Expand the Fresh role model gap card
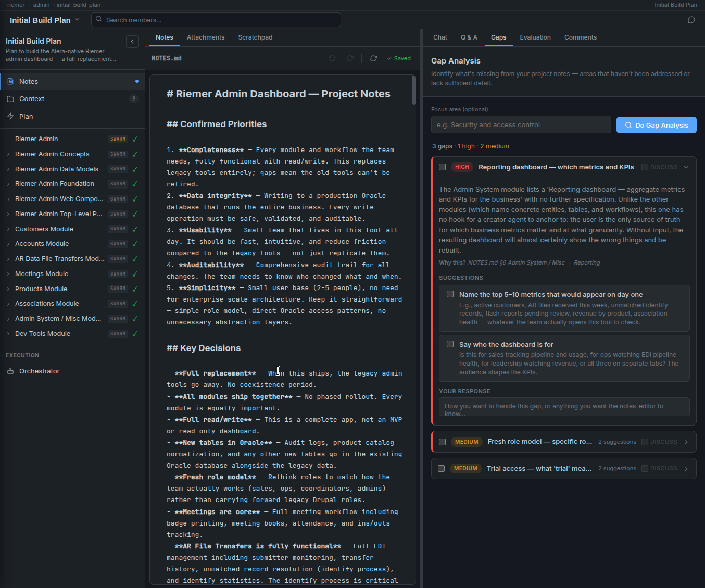This screenshot has width=705, height=588. (686, 442)
